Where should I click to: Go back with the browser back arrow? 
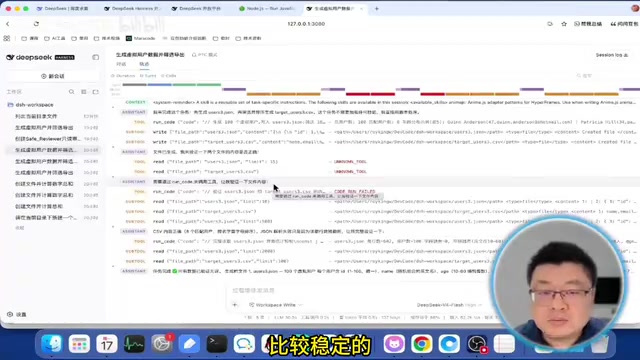click(x=8, y=24)
